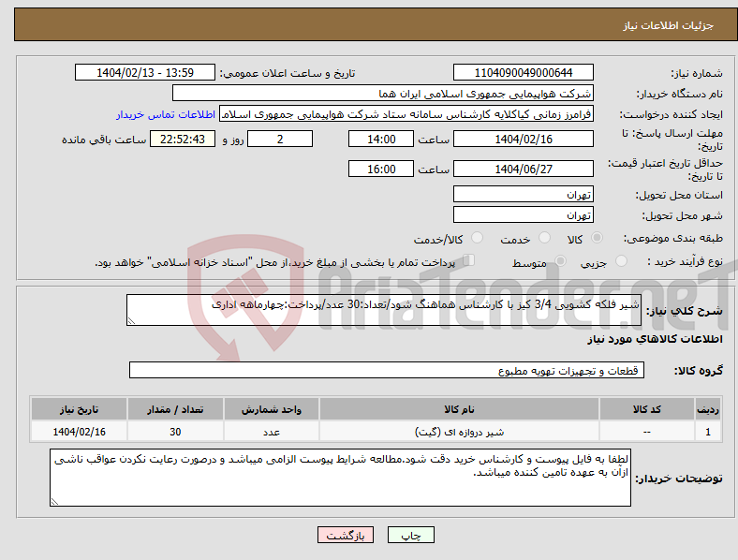Select the جزیی purchase type radio
The image size is (738, 560).
[x=621, y=260]
